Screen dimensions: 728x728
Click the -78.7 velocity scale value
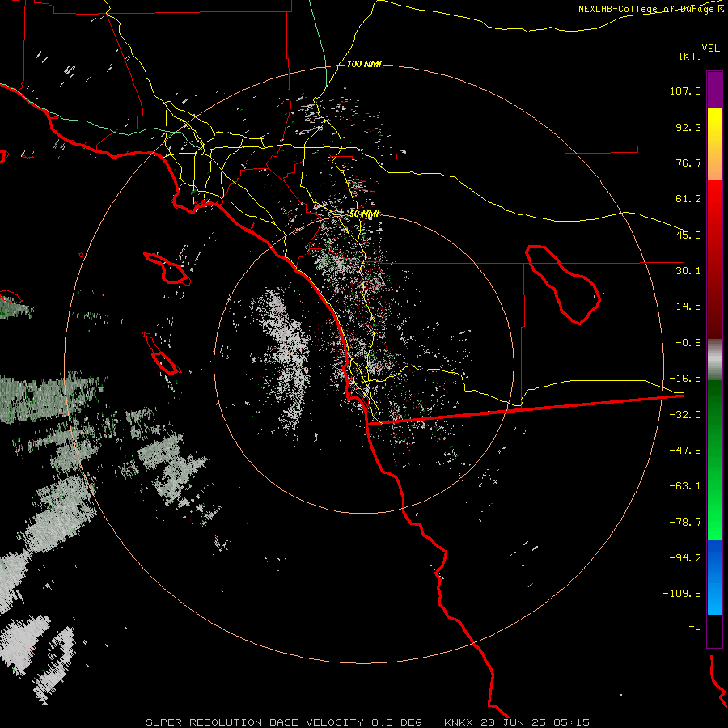685,523
